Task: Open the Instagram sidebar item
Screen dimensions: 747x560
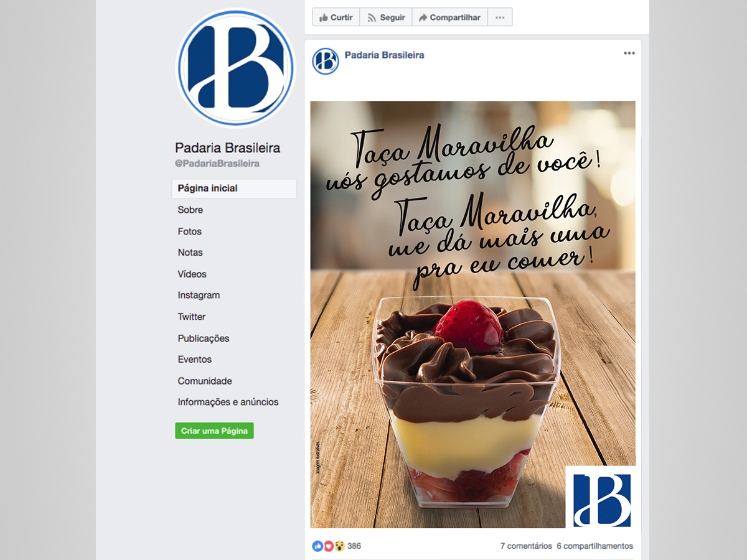Action: click(x=199, y=296)
